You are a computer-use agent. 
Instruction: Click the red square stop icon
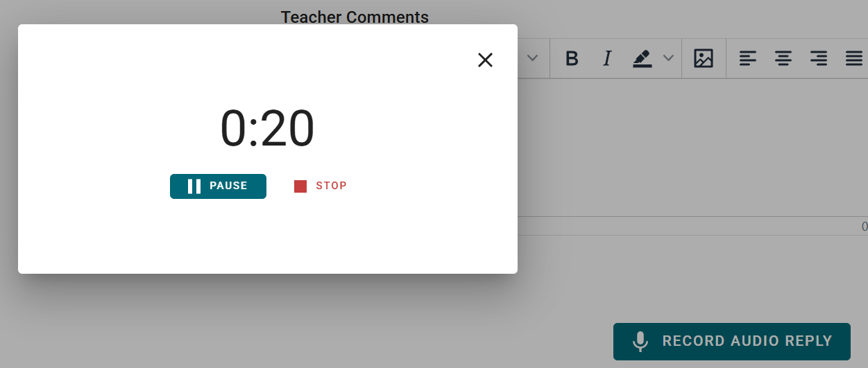coord(300,186)
